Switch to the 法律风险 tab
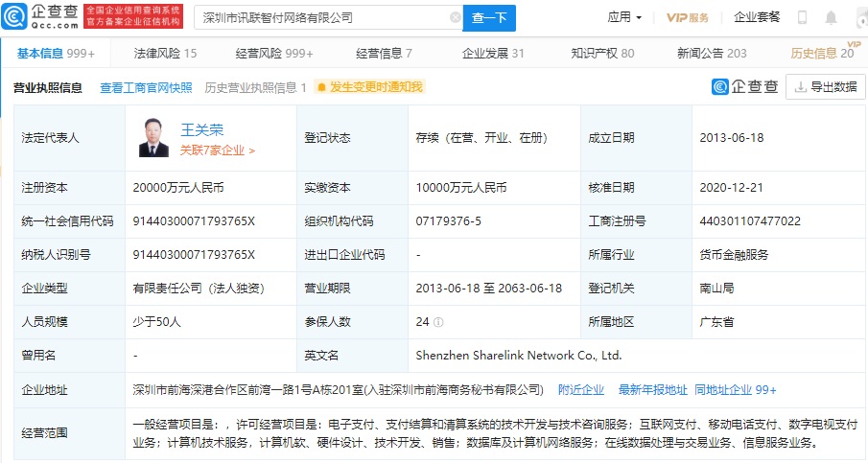Screen dimensions: 868x463 tap(165, 53)
